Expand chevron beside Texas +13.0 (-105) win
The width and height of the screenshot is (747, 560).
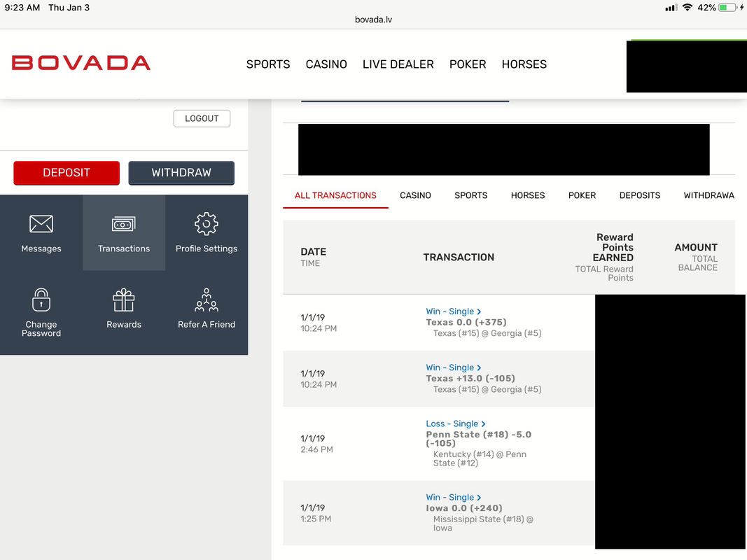[480, 367]
